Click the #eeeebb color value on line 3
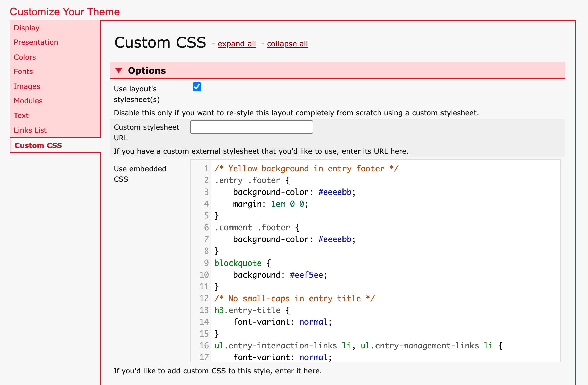Screen dimensions: 588x385 tap(335, 192)
